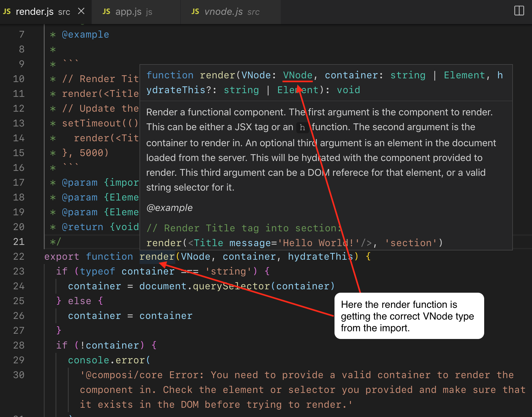532x417 pixels.
Task: Click the JS icon on vnode.js tab
Action: [195, 11]
